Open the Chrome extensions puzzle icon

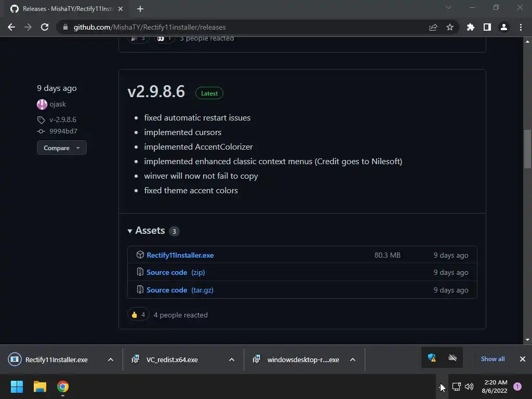coord(471,27)
